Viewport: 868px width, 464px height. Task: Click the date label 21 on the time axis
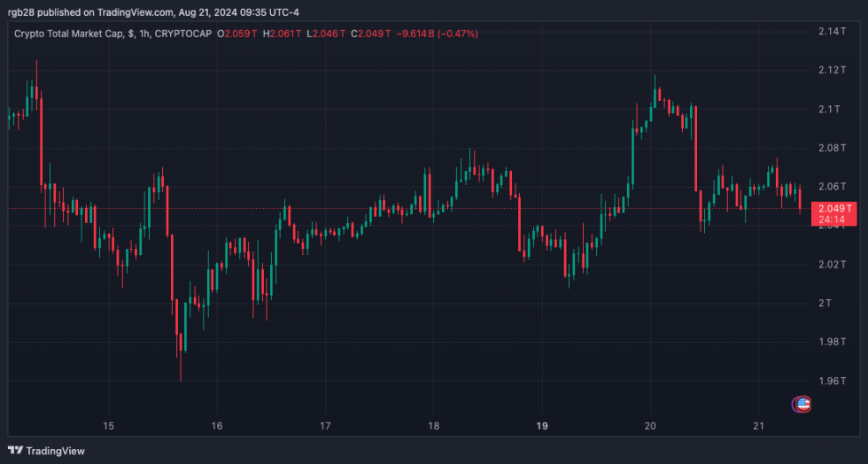[758, 426]
